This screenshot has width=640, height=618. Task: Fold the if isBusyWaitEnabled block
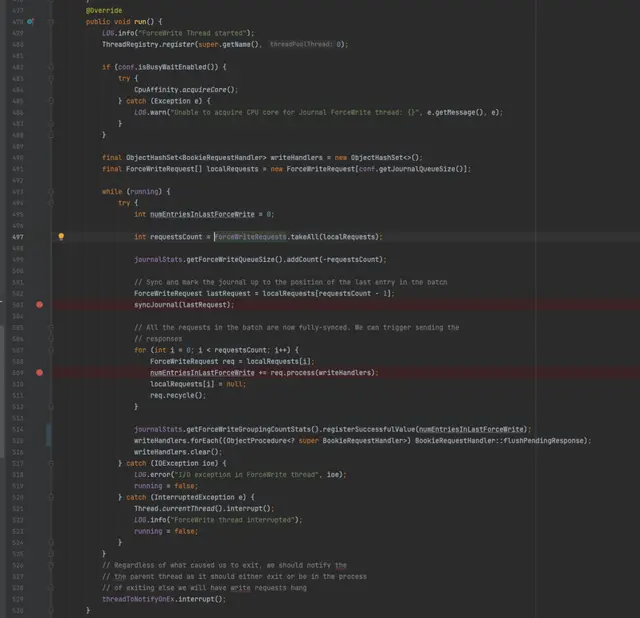[x=51, y=66]
